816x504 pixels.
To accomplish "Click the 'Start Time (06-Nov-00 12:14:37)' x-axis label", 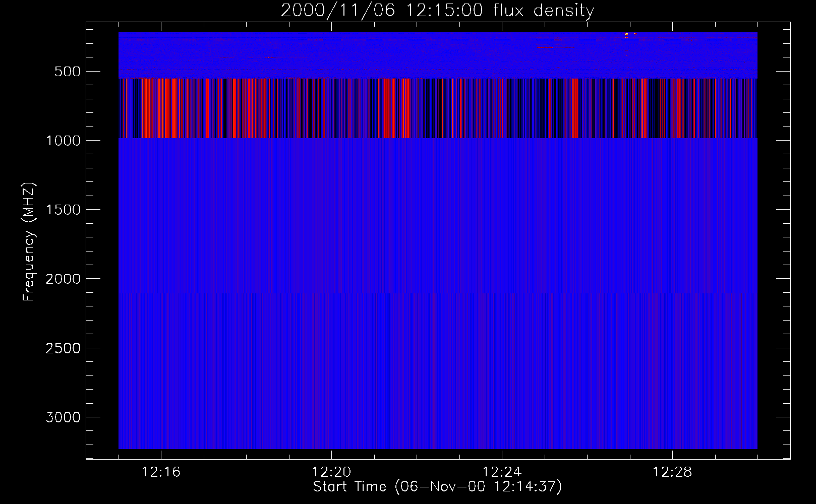I will click(x=437, y=487).
